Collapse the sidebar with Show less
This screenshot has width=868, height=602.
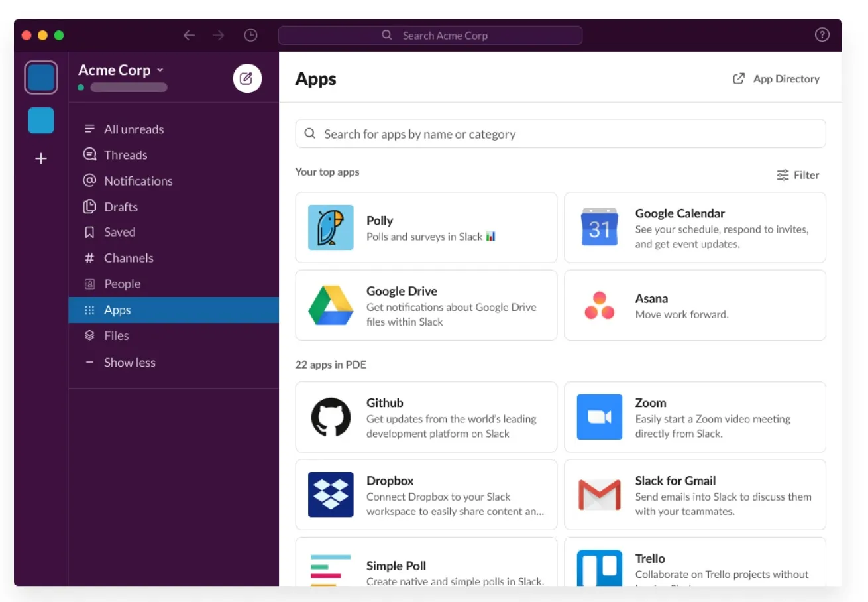[129, 363]
